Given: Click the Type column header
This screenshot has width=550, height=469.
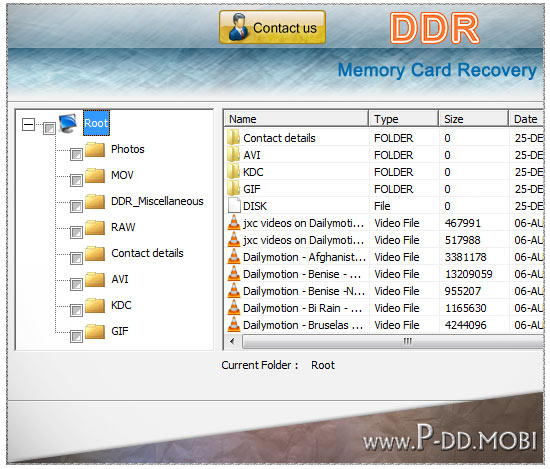Looking at the screenshot, I should [403, 119].
